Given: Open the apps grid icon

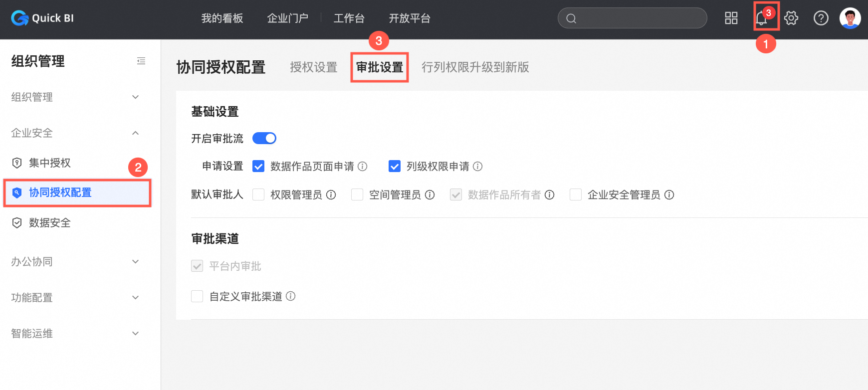Looking at the screenshot, I should pyautogui.click(x=731, y=18).
